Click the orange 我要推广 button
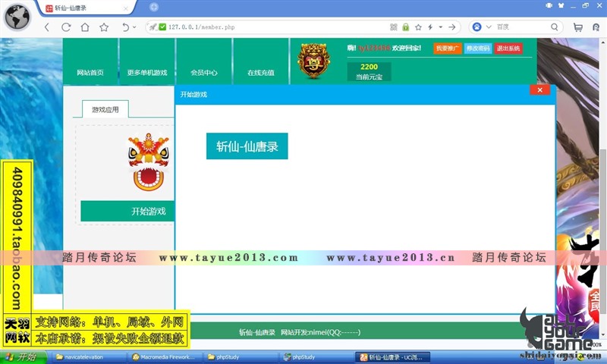 (447, 49)
